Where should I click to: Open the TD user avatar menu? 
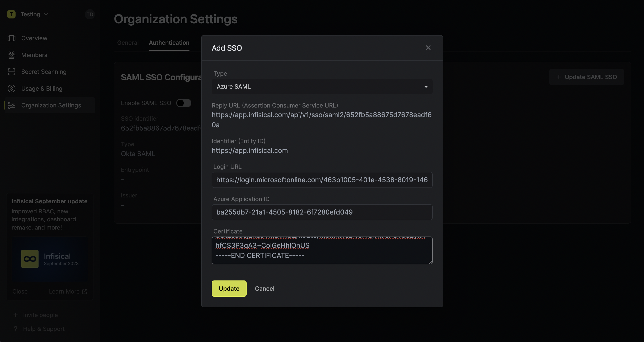tap(90, 14)
